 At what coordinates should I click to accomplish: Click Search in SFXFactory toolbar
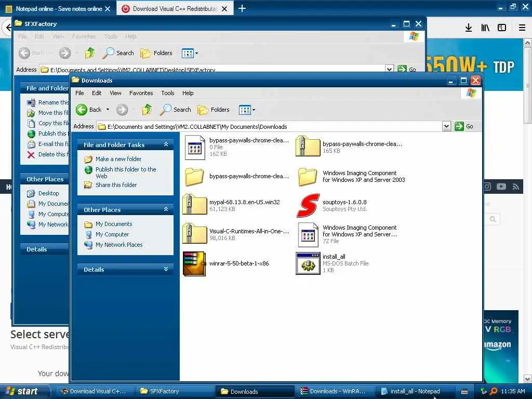point(118,53)
